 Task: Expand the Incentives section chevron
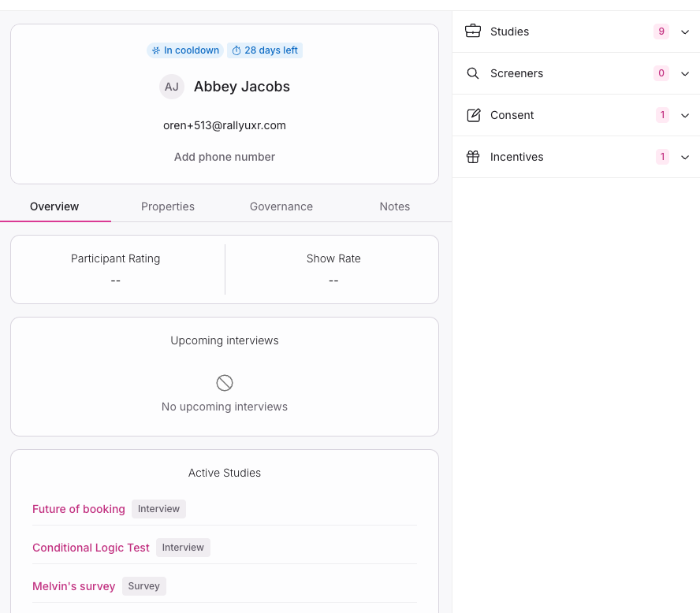(x=685, y=157)
